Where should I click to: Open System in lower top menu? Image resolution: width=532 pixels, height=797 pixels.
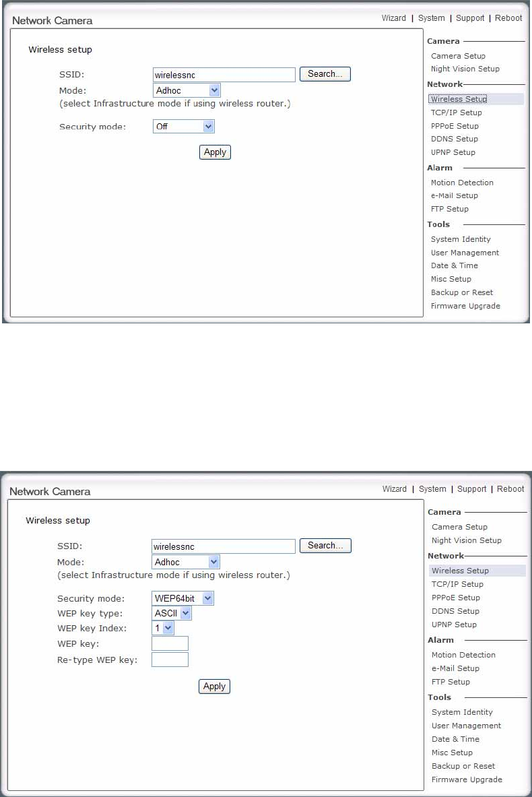432,489
